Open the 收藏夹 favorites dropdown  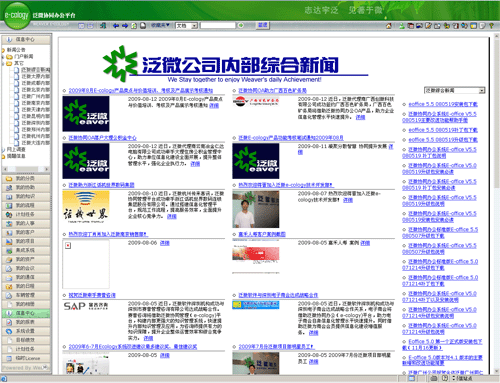pos(160,25)
